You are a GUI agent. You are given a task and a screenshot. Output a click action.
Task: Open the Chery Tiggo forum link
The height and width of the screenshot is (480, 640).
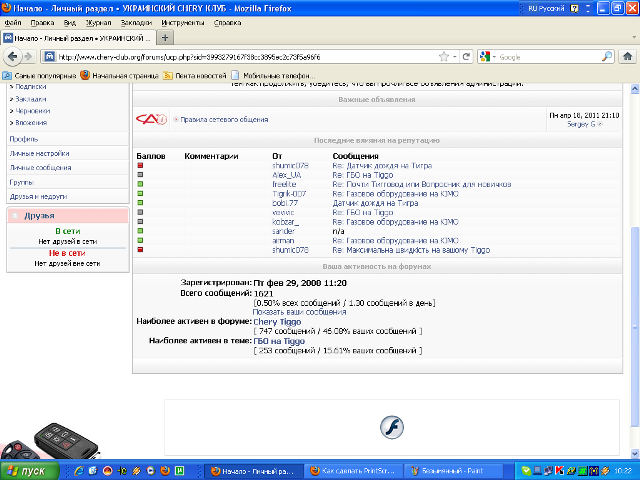click(x=277, y=322)
